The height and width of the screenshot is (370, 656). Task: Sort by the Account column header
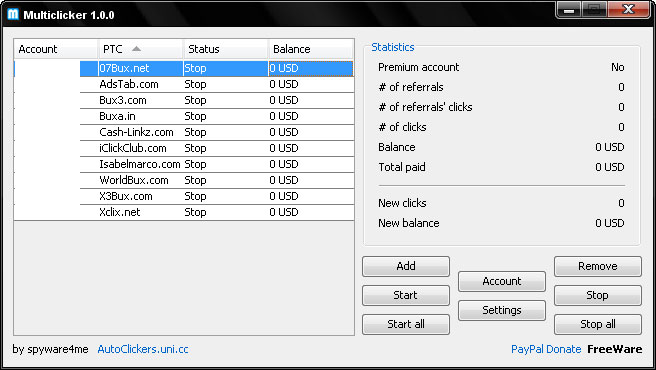(56, 49)
